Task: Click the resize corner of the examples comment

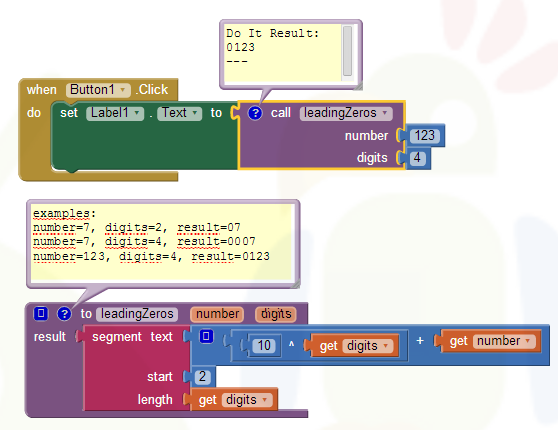Action: tap(295, 284)
